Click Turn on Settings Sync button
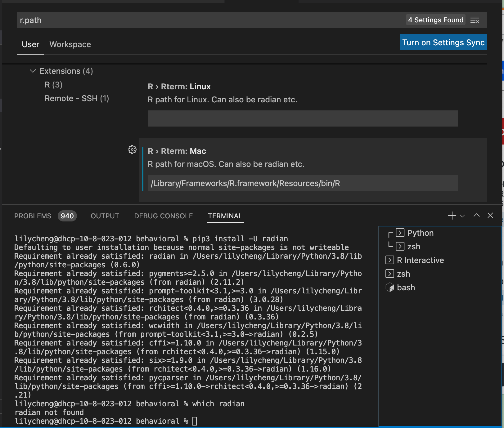The width and height of the screenshot is (504, 428). click(443, 42)
